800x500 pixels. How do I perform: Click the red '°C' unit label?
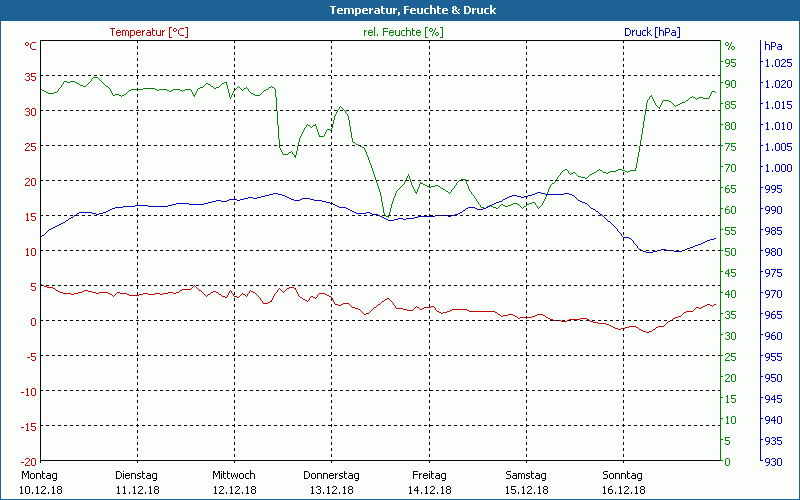pyautogui.click(x=31, y=46)
